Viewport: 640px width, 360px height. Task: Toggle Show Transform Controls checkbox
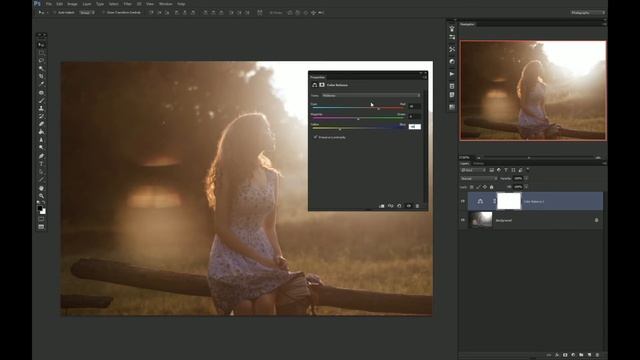tap(103, 13)
